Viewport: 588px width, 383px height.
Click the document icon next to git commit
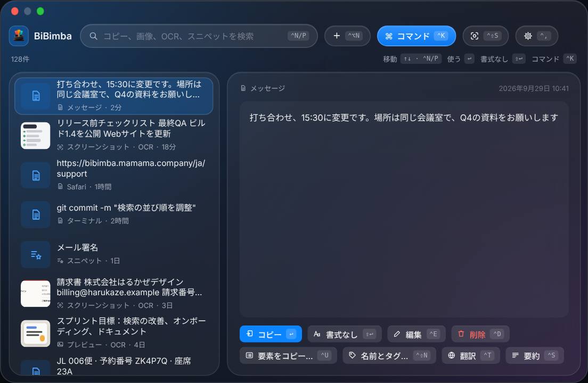click(36, 214)
